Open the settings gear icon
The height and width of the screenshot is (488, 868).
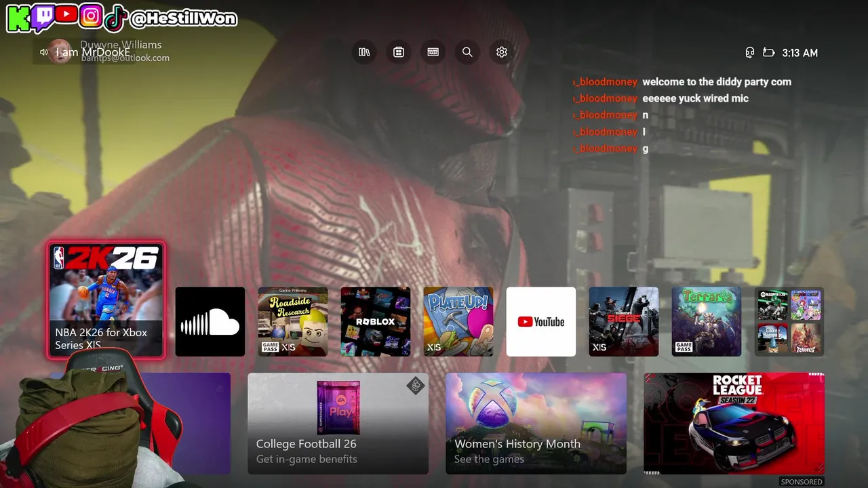tap(502, 52)
